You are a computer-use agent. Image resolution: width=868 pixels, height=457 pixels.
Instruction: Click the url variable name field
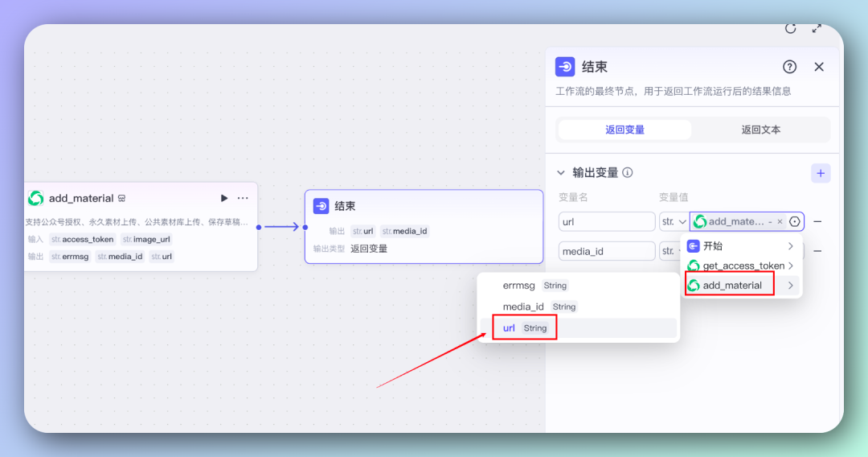(x=607, y=221)
